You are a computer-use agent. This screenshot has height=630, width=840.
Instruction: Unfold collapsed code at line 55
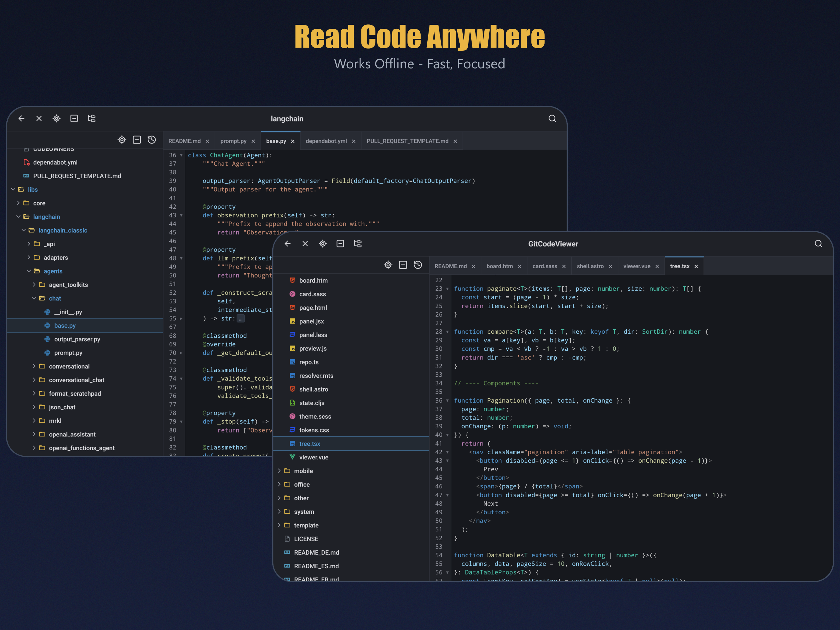(x=181, y=319)
